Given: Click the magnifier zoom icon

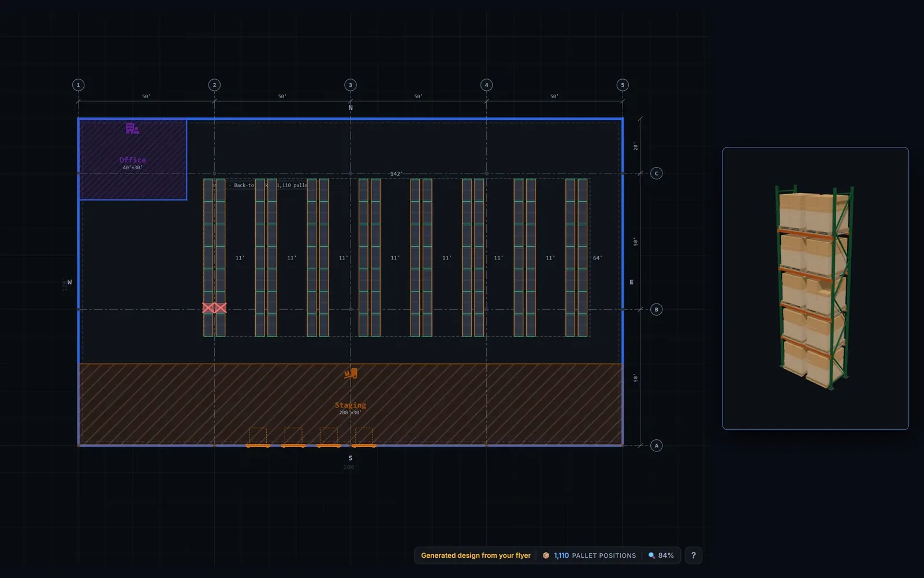Looking at the screenshot, I should (x=651, y=555).
